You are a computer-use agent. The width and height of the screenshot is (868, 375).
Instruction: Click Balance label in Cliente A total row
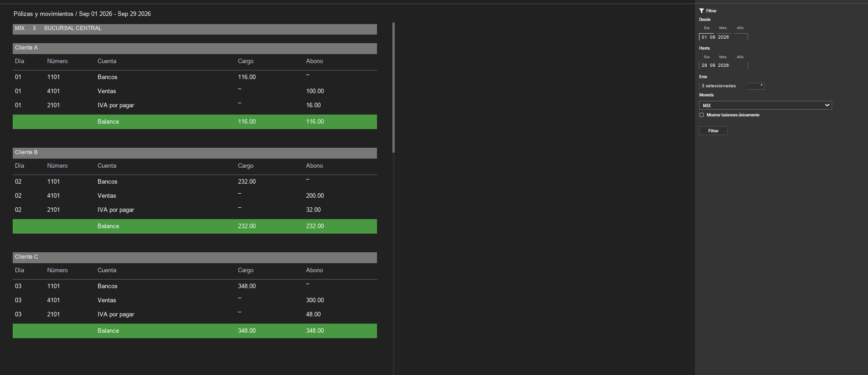pos(108,122)
